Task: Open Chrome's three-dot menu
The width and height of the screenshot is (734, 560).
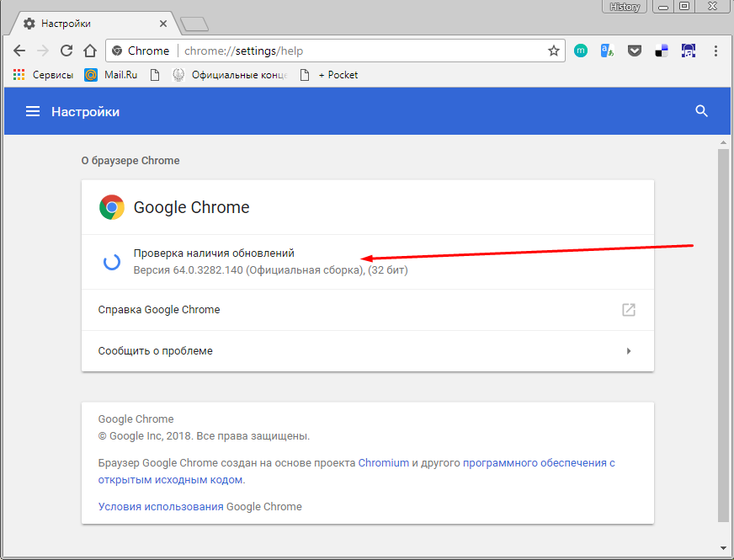Action: click(716, 51)
